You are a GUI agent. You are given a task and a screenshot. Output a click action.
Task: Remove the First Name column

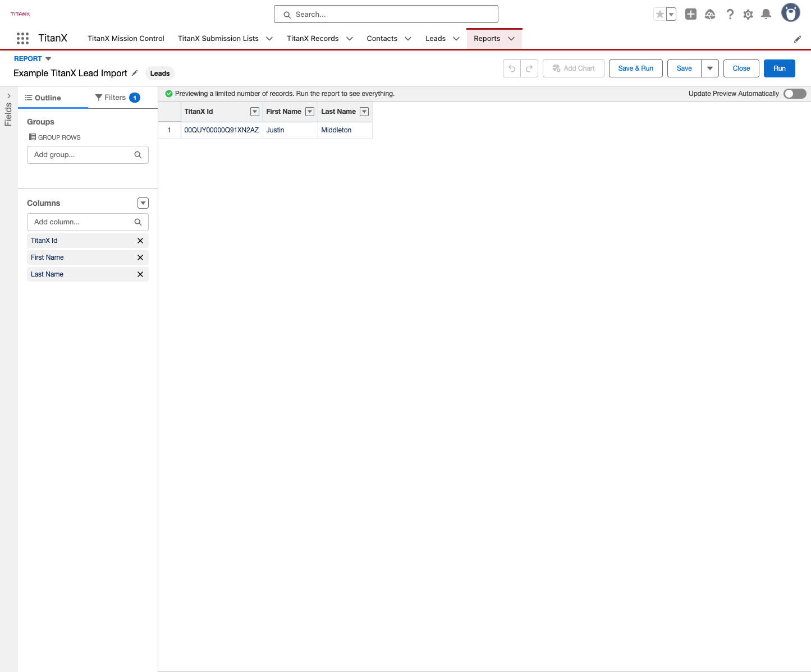click(x=140, y=257)
